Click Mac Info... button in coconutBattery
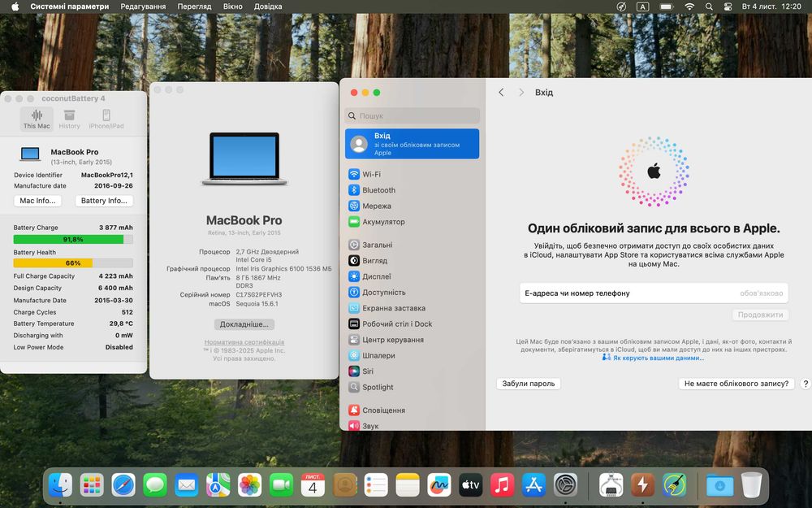 tap(38, 201)
